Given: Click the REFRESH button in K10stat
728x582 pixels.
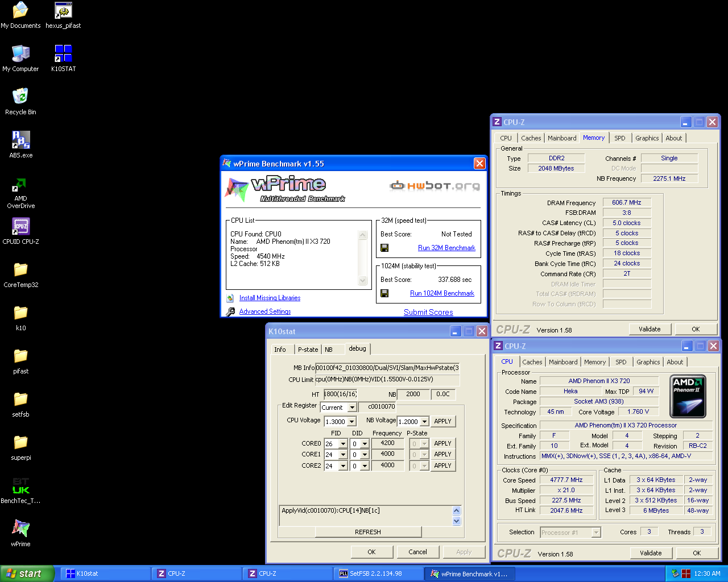Looking at the screenshot, I should click(367, 532).
